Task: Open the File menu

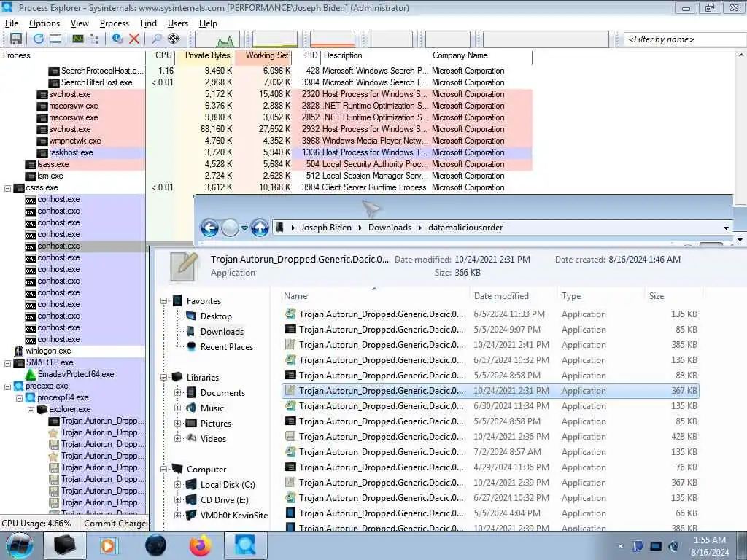Action: point(12,23)
